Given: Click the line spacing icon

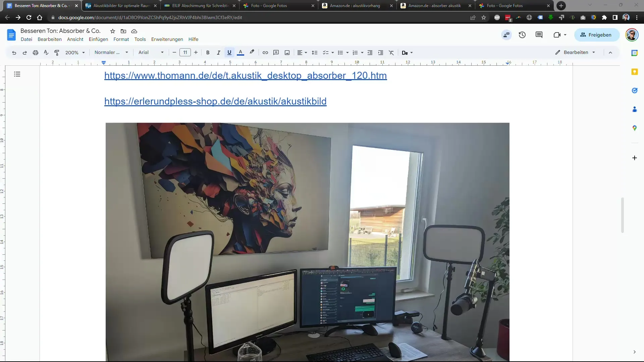Looking at the screenshot, I should [x=315, y=53].
